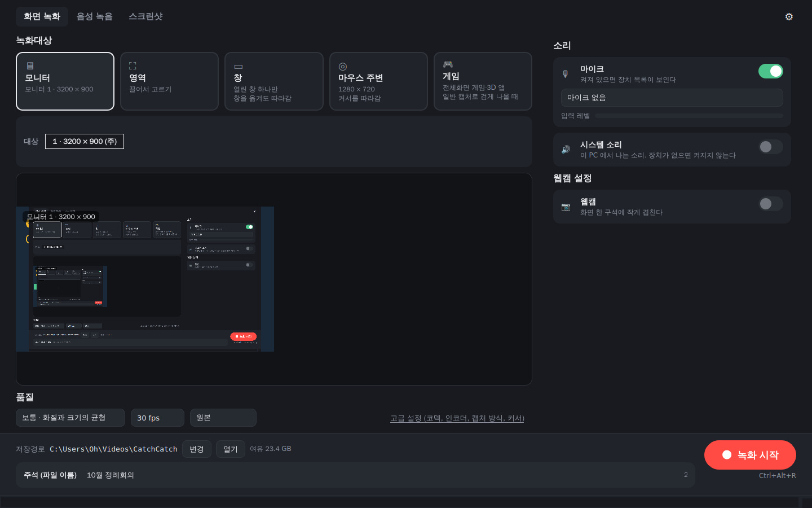Open the 마이크 없음 device dropdown

pyautogui.click(x=672, y=98)
